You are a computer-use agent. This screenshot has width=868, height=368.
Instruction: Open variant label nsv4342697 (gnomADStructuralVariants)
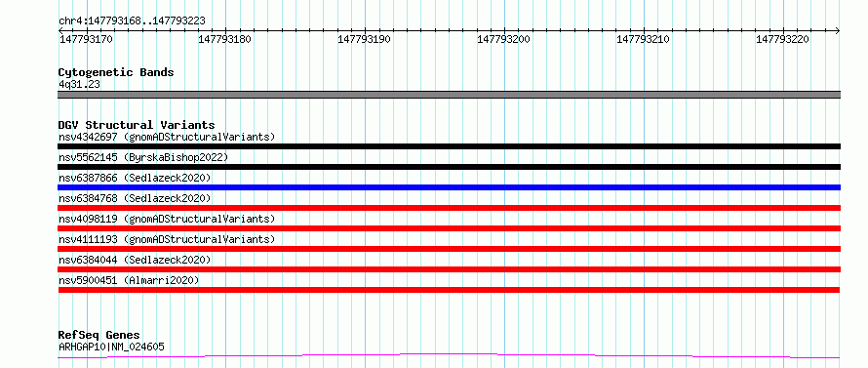(167, 137)
